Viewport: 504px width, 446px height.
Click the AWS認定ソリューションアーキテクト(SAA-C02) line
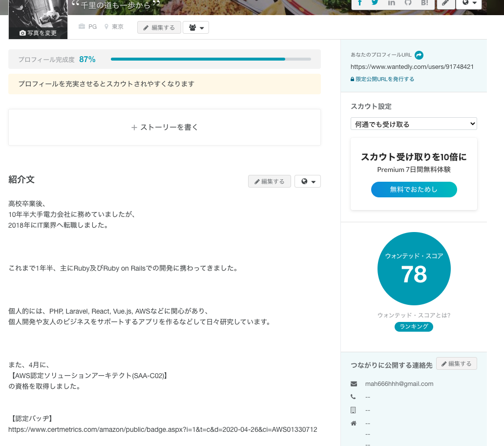[x=88, y=376]
